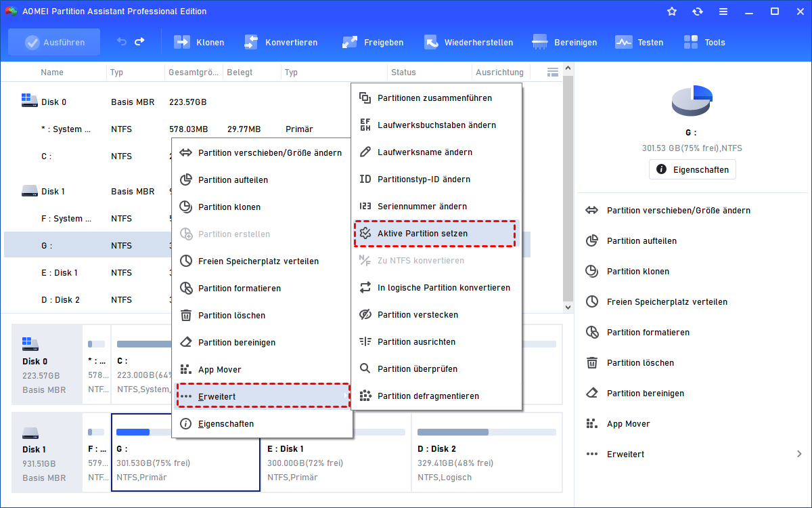Select Partition überprüfen in submenu

coord(436,369)
